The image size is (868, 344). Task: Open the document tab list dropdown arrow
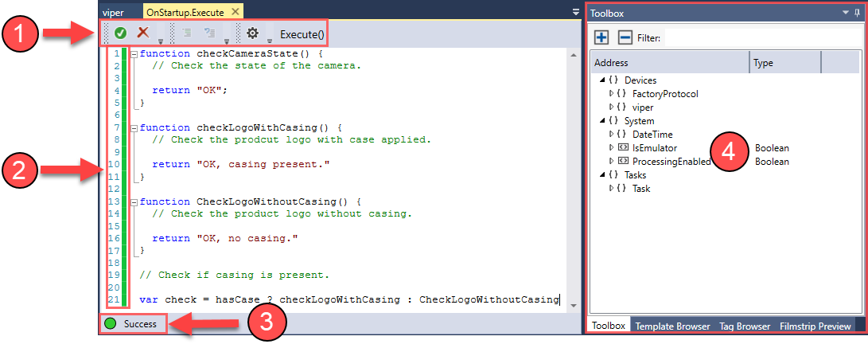(x=575, y=13)
